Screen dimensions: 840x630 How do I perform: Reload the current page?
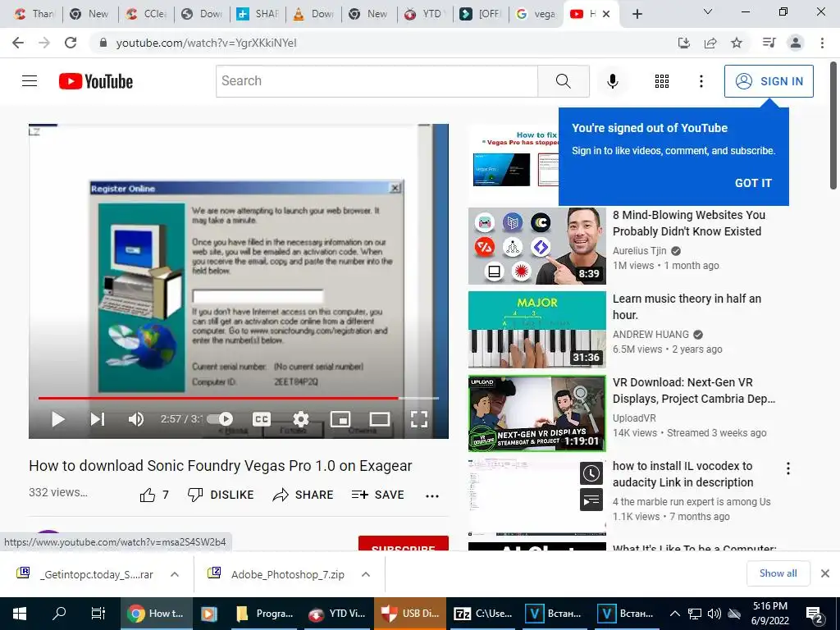click(x=71, y=43)
